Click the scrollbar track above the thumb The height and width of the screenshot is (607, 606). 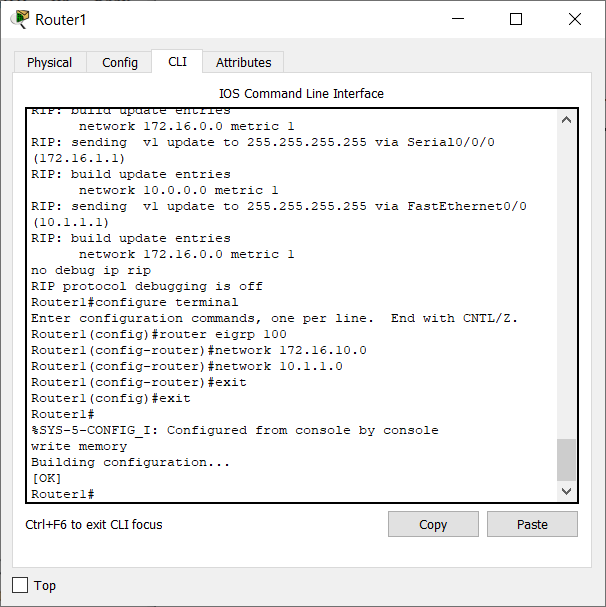(x=566, y=283)
